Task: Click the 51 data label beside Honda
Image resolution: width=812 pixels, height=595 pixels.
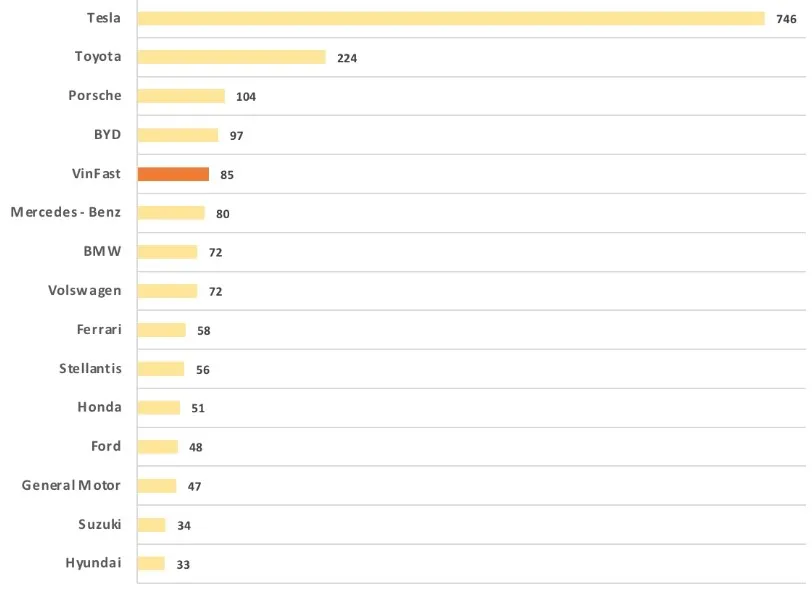Action: tap(198, 408)
